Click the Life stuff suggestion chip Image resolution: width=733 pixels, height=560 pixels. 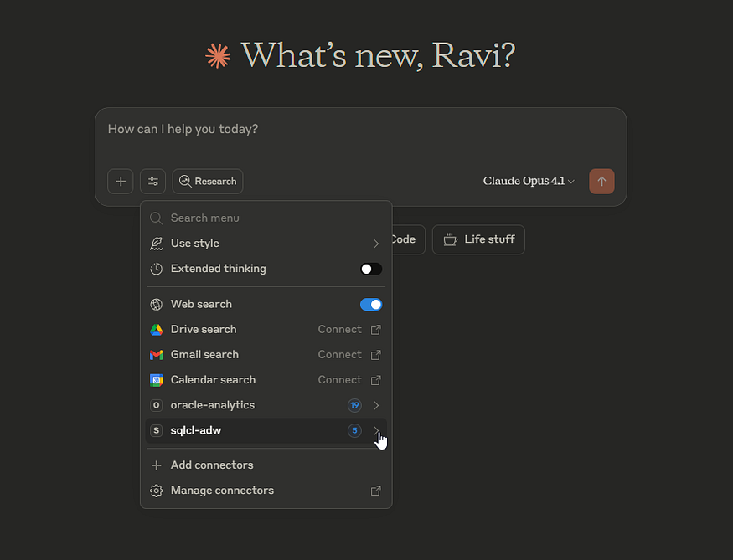pos(478,239)
